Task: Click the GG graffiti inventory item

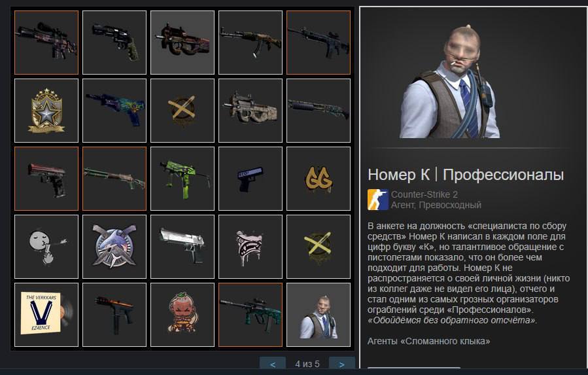Action: click(319, 179)
